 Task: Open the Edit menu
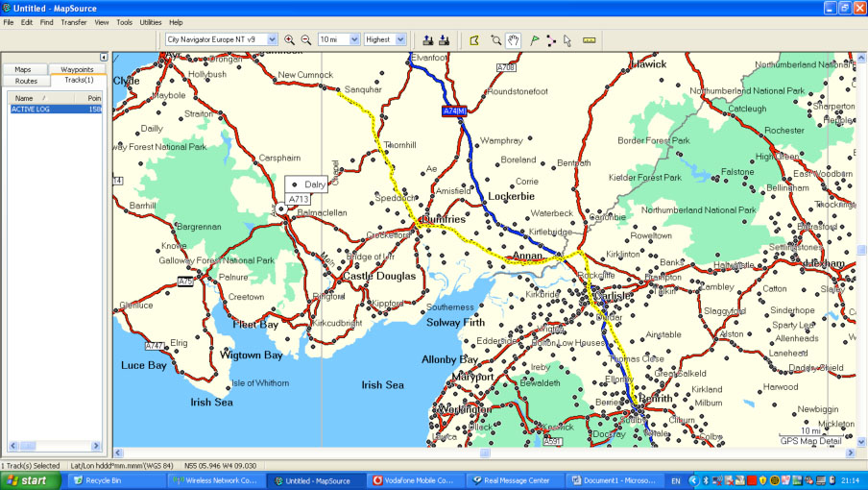coord(27,22)
